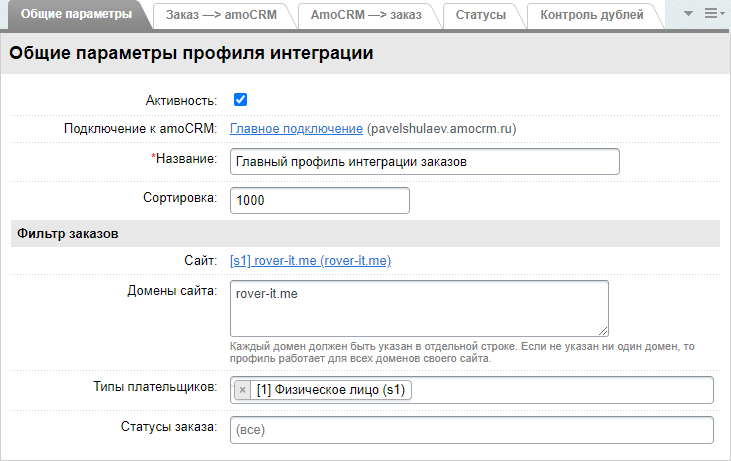Click the Домены сайта textarea
The width and height of the screenshot is (731, 461).
[x=419, y=309]
